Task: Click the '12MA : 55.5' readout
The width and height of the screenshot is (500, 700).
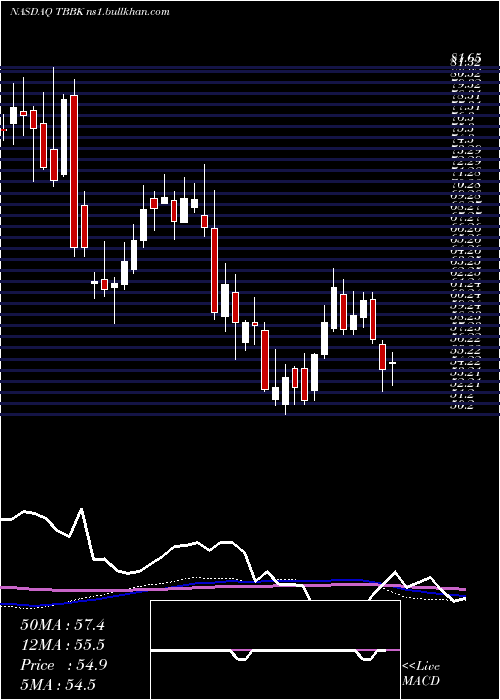Action: coord(62,645)
